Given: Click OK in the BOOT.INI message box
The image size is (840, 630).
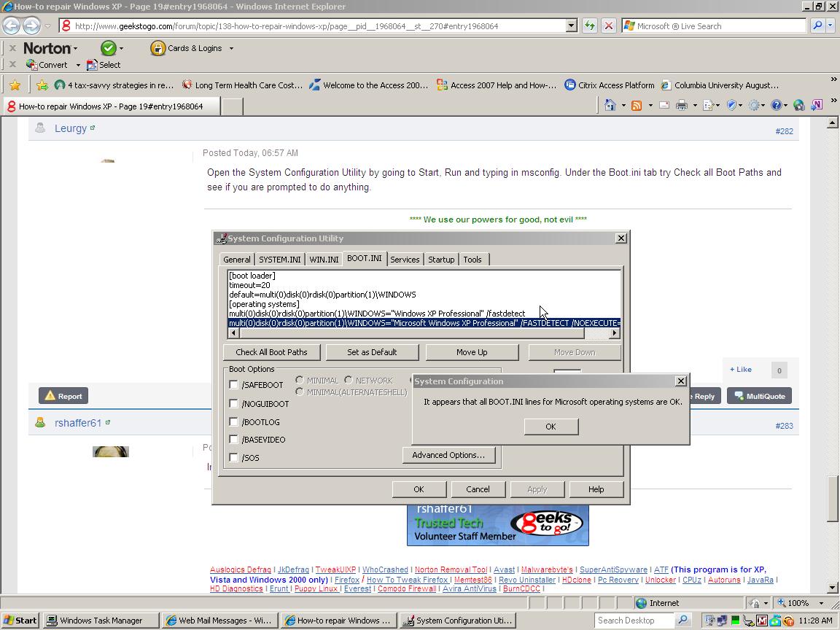Looking at the screenshot, I should click(x=551, y=427).
